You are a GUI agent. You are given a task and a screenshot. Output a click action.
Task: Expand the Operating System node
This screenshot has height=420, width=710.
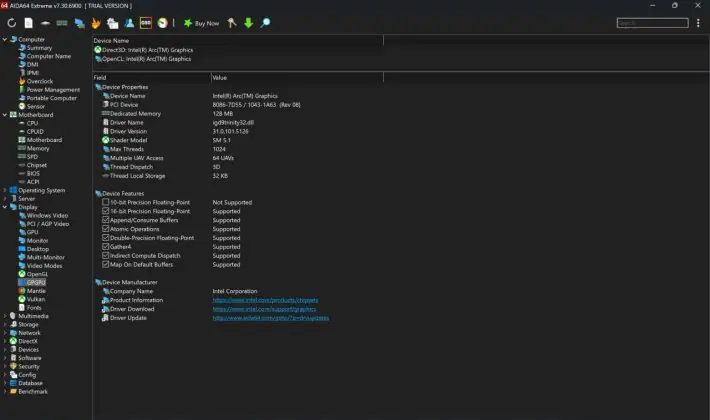[x=5, y=190]
